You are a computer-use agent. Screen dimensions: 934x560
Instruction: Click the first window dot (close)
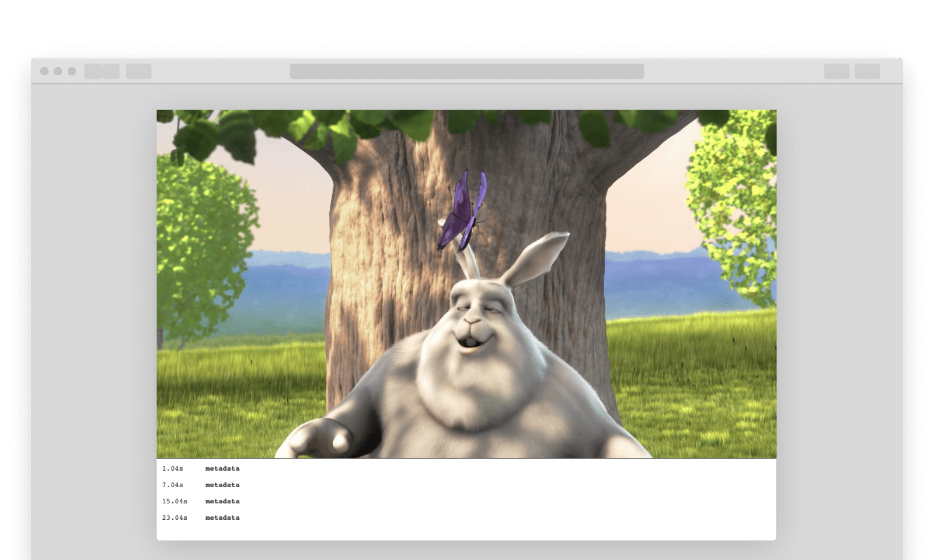click(x=44, y=71)
